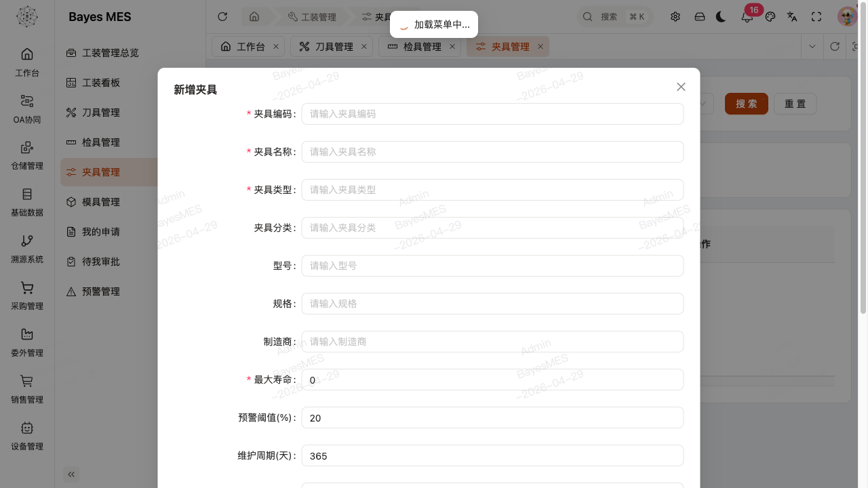This screenshot has width=868, height=488.
Task: Close the 夹具管理 tab
Action: click(540, 47)
